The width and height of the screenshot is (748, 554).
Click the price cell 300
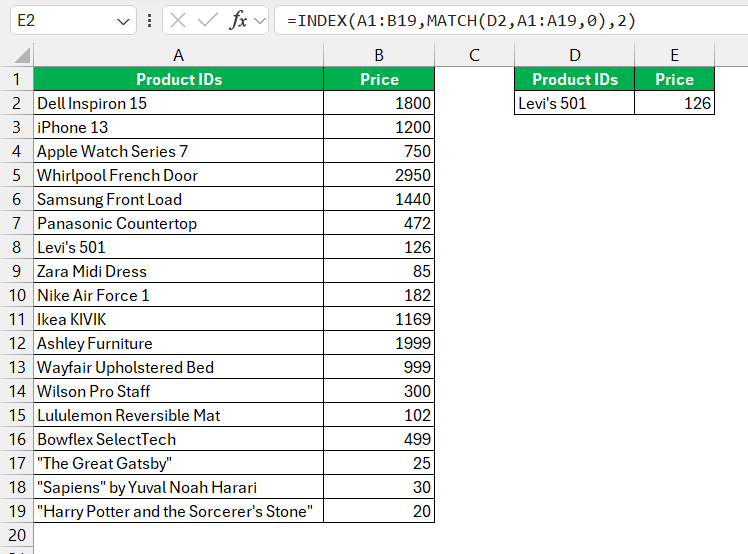(379, 391)
